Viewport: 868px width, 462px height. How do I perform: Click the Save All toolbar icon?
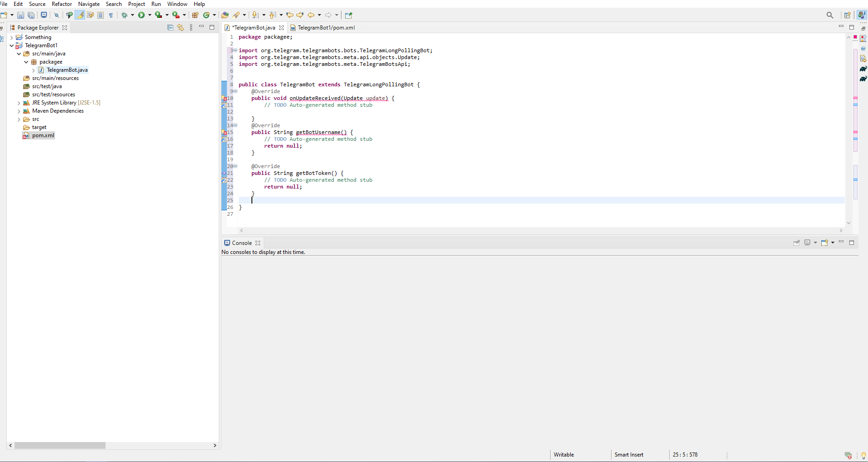pyautogui.click(x=31, y=15)
